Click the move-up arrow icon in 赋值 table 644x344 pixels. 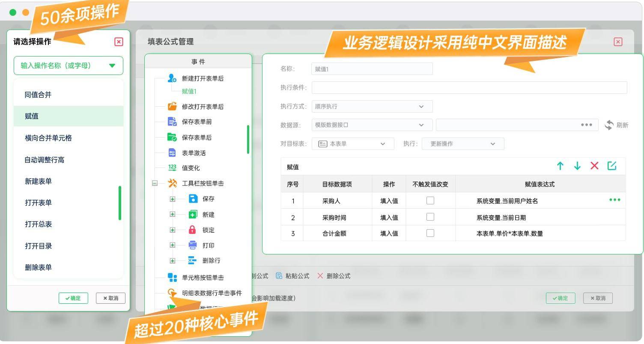click(x=560, y=166)
